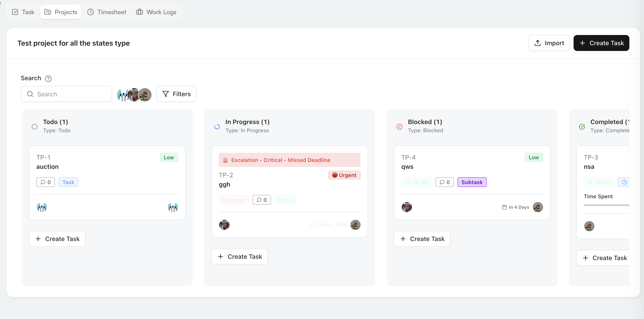This screenshot has height=319, width=644.
Task: Go to the Work Logs tab
Action: pyautogui.click(x=156, y=12)
